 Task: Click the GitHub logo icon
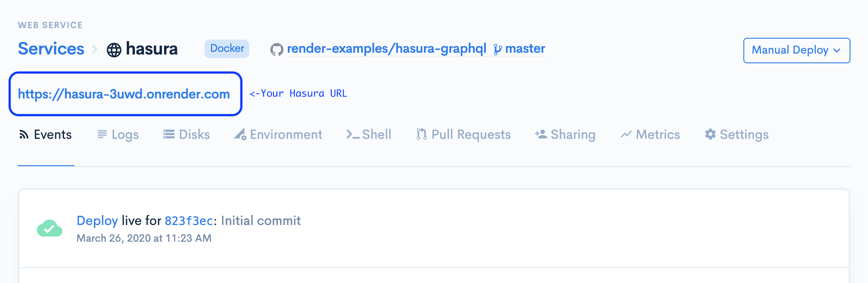tap(276, 50)
